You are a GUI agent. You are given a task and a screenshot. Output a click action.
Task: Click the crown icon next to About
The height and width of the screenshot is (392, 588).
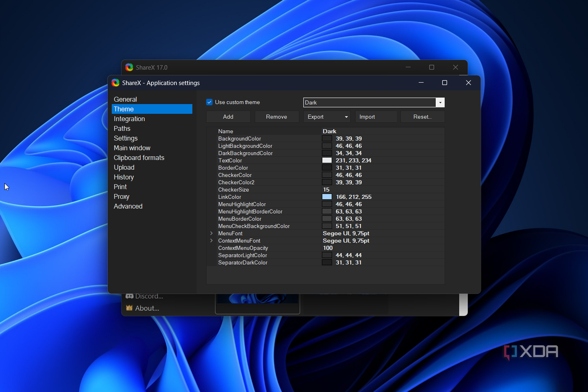tap(129, 308)
